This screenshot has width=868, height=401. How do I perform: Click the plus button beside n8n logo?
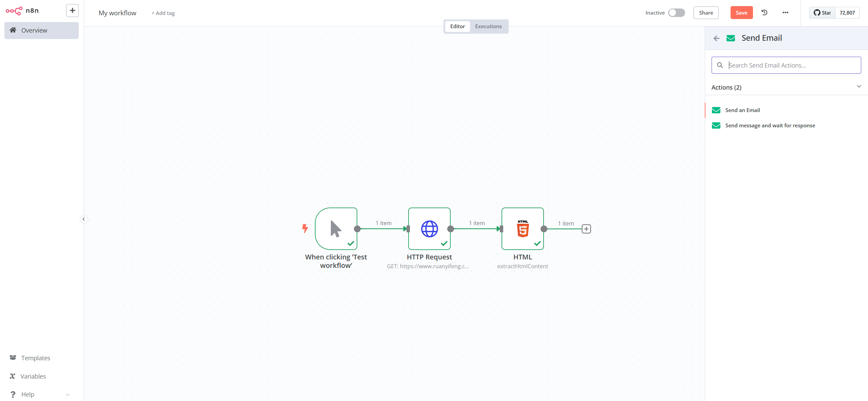pos(72,11)
